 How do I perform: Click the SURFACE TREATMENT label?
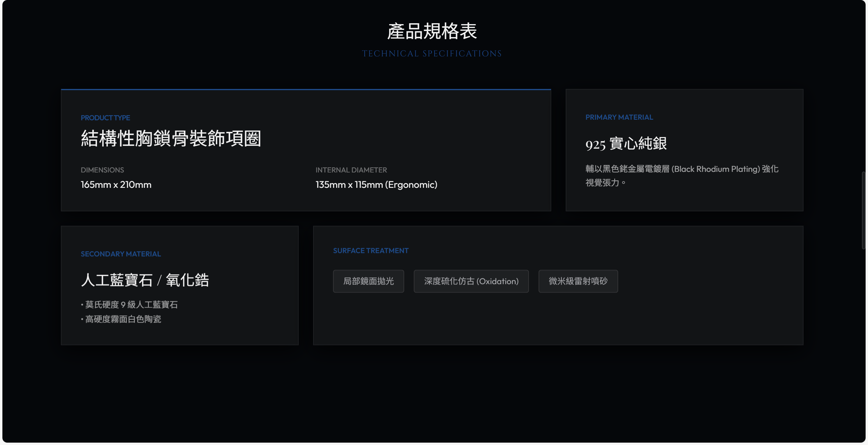pyautogui.click(x=371, y=251)
